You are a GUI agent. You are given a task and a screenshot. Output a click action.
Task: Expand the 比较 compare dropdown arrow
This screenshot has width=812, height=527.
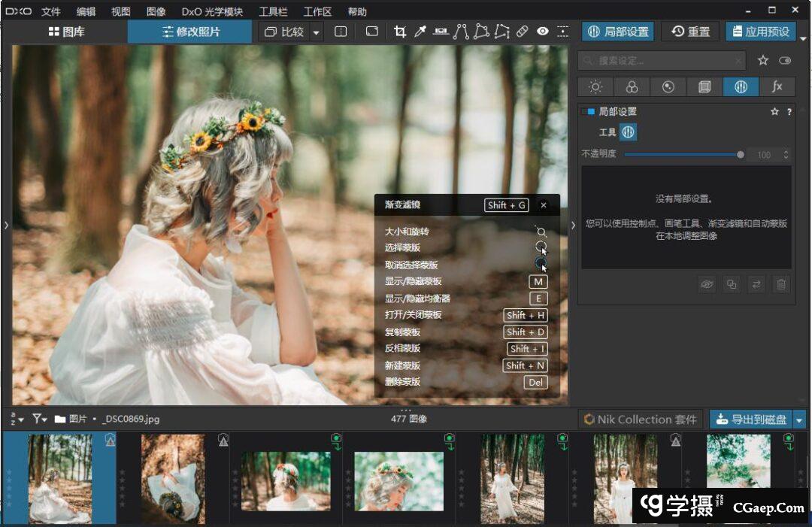click(316, 32)
